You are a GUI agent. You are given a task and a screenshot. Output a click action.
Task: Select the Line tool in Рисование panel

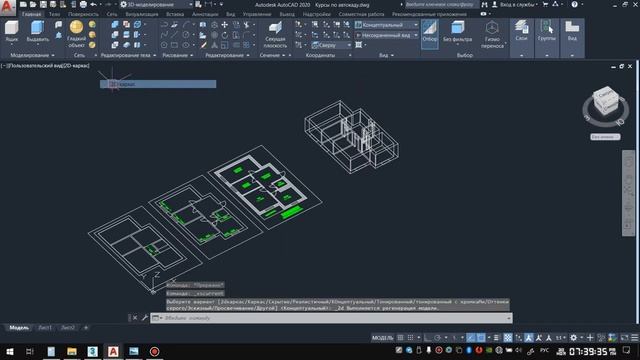[174, 35]
